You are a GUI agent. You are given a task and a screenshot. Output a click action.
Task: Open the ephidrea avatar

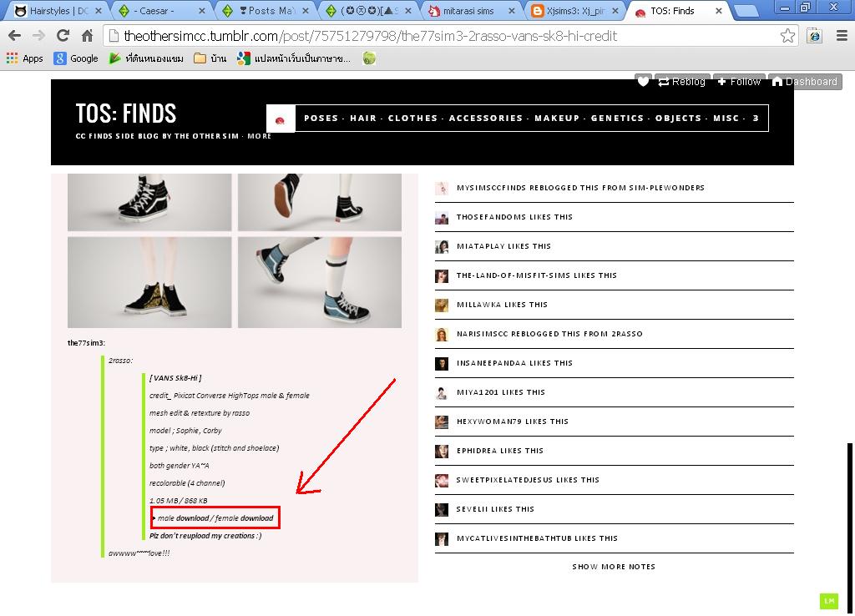pyautogui.click(x=442, y=452)
